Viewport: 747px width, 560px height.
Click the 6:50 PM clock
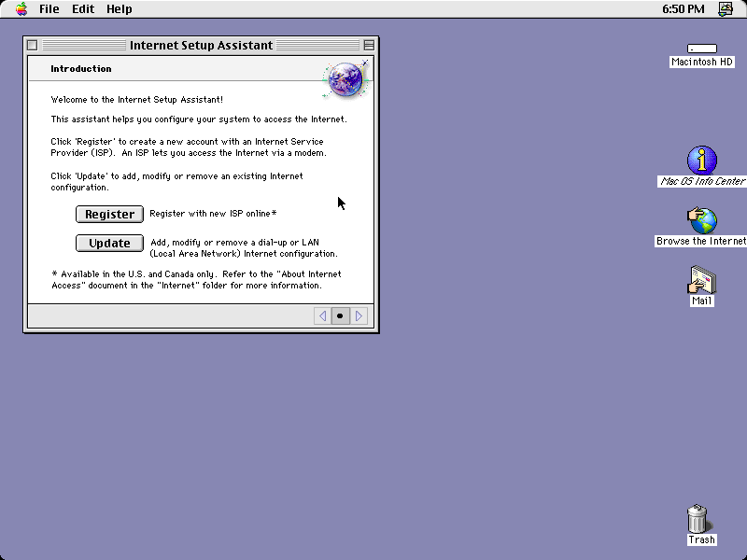[684, 9]
